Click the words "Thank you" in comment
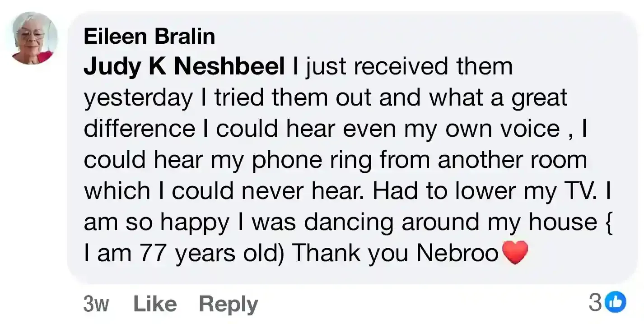Image resolution: width=644 pixels, height=324 pixels. (x=350, y=254)
